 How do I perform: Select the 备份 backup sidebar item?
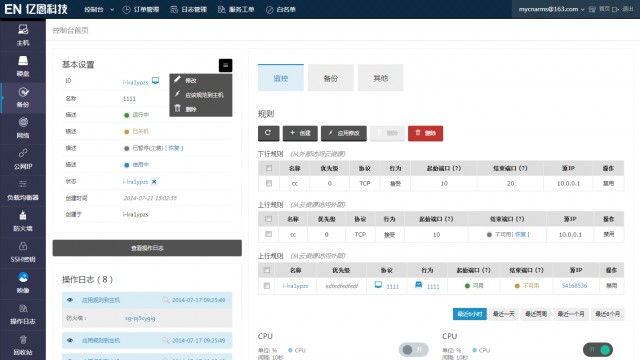click(23, 97)
